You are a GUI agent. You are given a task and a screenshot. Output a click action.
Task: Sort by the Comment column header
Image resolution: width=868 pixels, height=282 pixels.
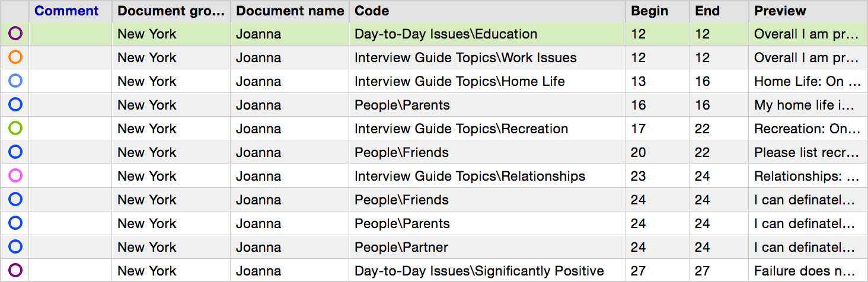(x=66, y=11)
